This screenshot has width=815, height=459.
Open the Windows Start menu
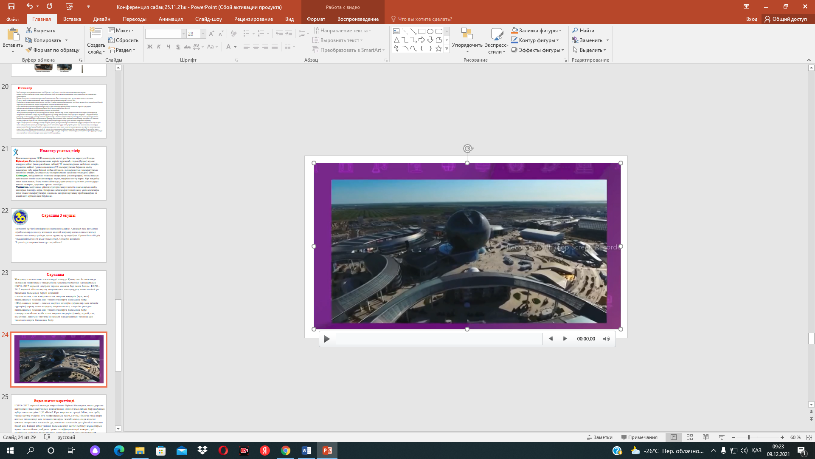pos(10,450)
